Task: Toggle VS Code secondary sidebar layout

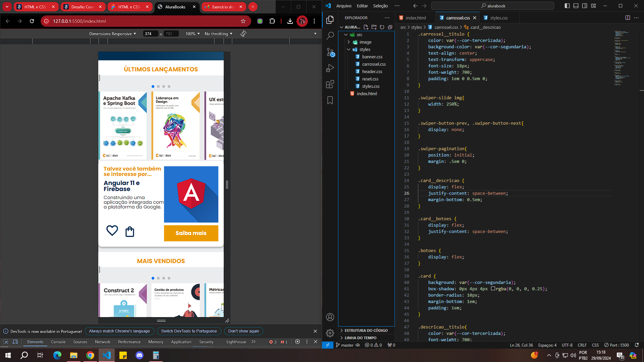Action: pyautogui.click(x=585, y=6)
